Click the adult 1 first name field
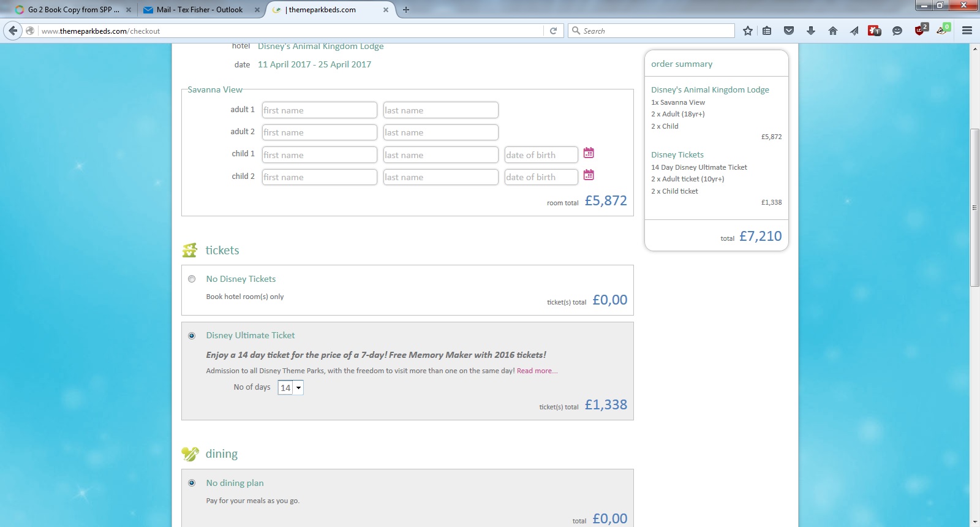The height and width of the screenshot is (527, 980). click(x=320, y=110)
